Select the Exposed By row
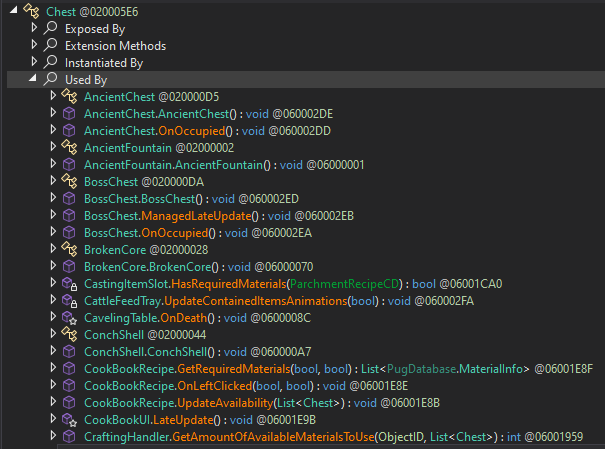The image size is (605, 449). pyautogui.click(x=95, y=29)
